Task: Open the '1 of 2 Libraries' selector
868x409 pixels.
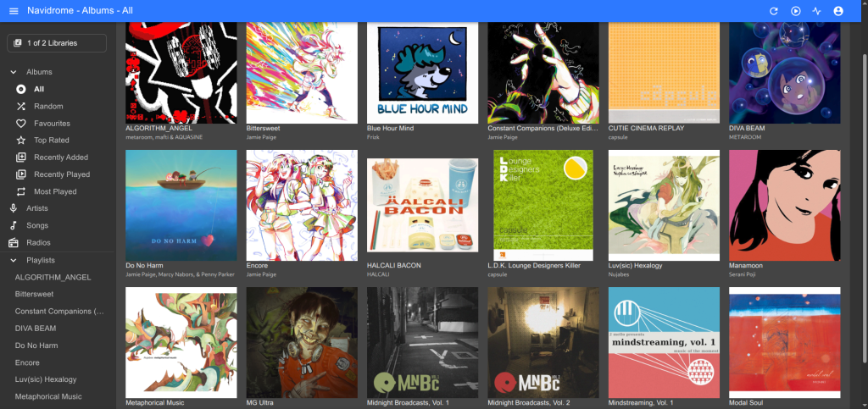Action: [57, 43]
